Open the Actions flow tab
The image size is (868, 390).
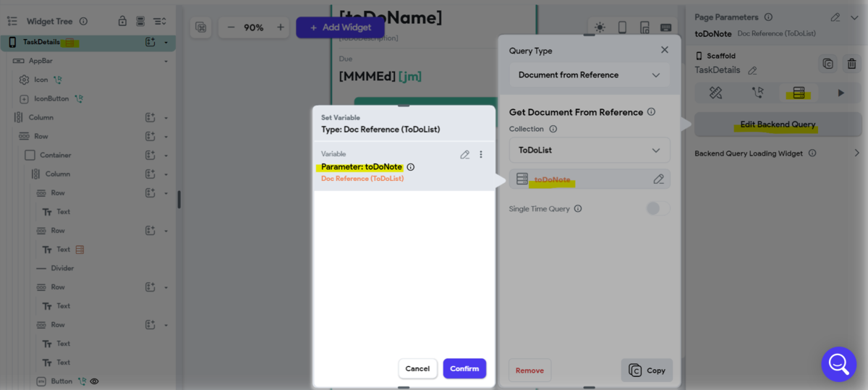[757, 93]
